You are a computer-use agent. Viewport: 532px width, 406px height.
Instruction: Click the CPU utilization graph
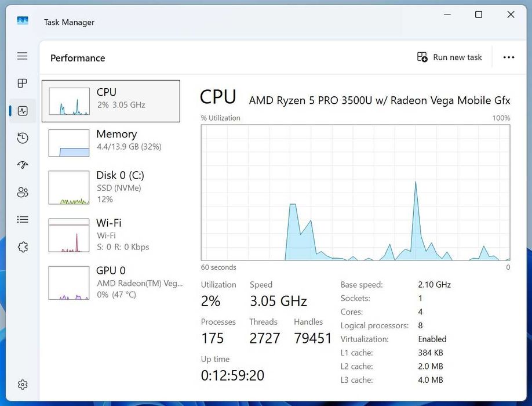point(355,192)
